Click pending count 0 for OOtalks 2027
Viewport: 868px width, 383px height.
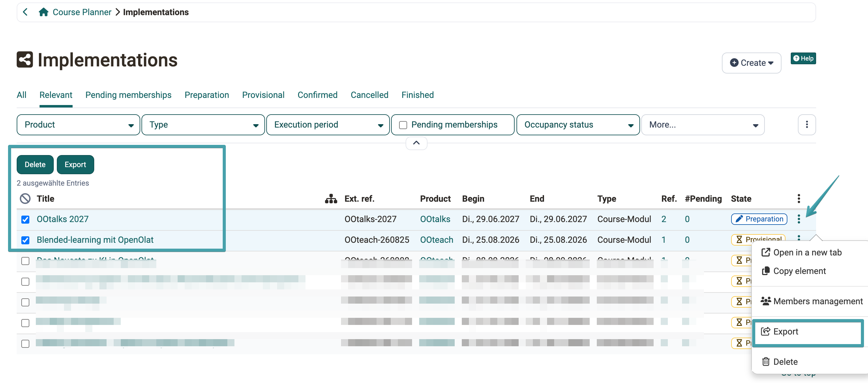[687, 219]
